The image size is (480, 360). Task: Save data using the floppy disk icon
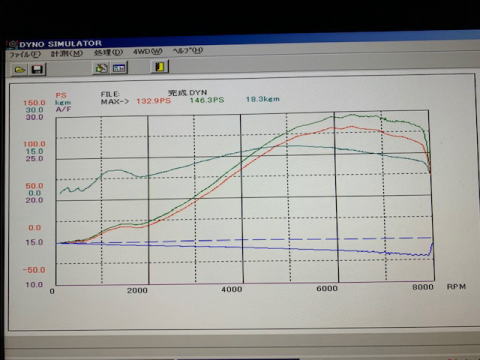(37, 69)
